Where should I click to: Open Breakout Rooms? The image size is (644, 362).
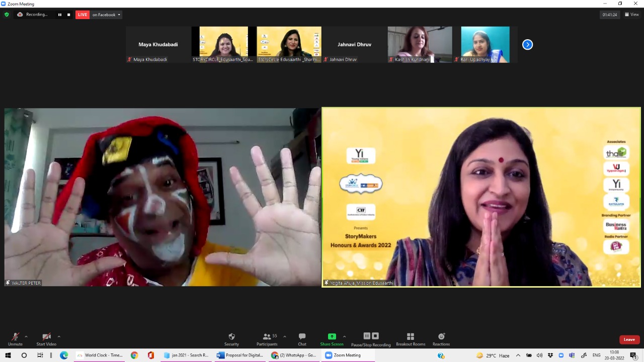(411, 337)
